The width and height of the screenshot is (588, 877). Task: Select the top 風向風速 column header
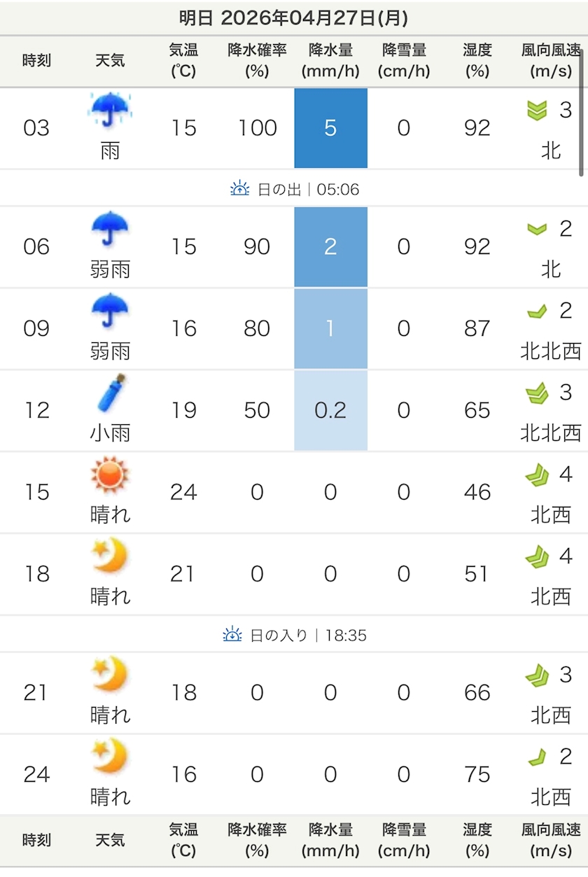(x=552, y=61)
